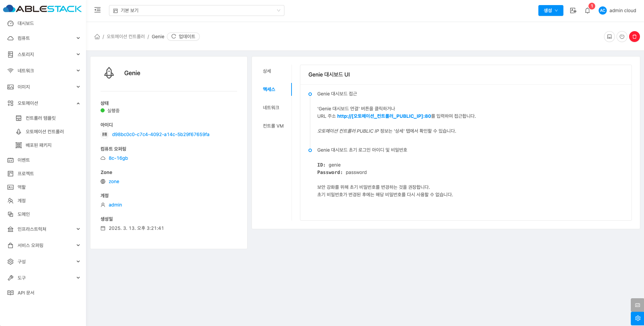Open the admin cloud user avatar

(x=603, y=10)
